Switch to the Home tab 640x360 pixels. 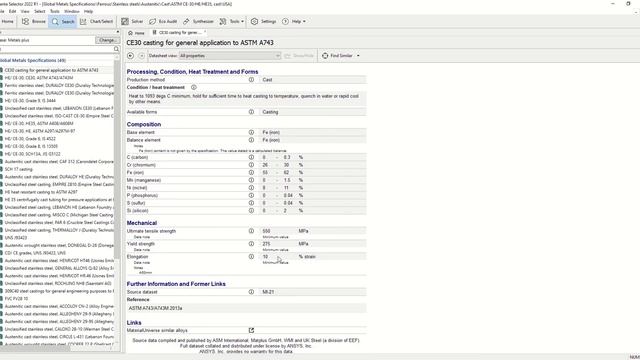[136, 33]
